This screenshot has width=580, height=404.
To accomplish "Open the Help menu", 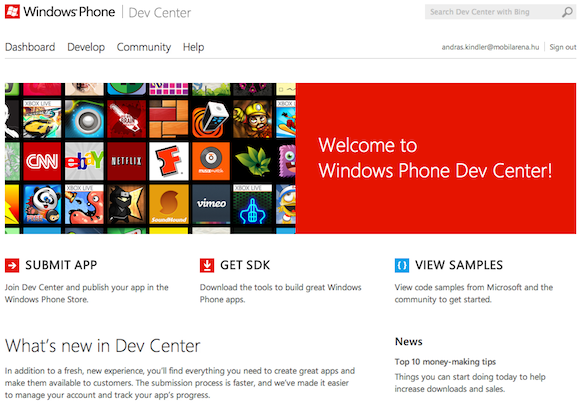I will (x=193, y=47).
